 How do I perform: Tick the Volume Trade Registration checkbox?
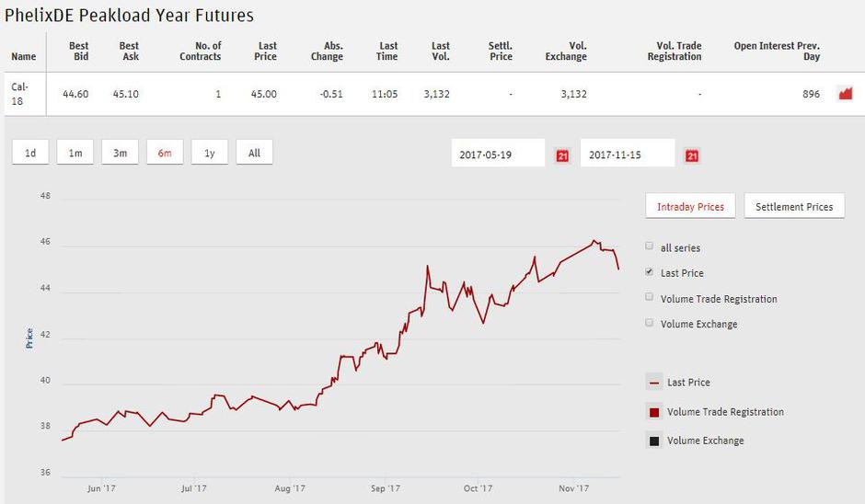coord(650,297)
